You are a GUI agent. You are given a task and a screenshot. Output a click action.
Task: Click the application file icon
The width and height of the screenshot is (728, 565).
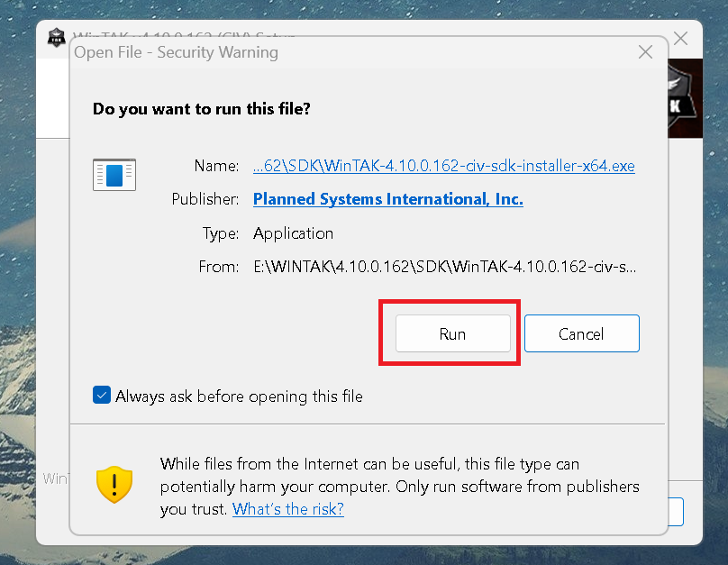[114, 175]
